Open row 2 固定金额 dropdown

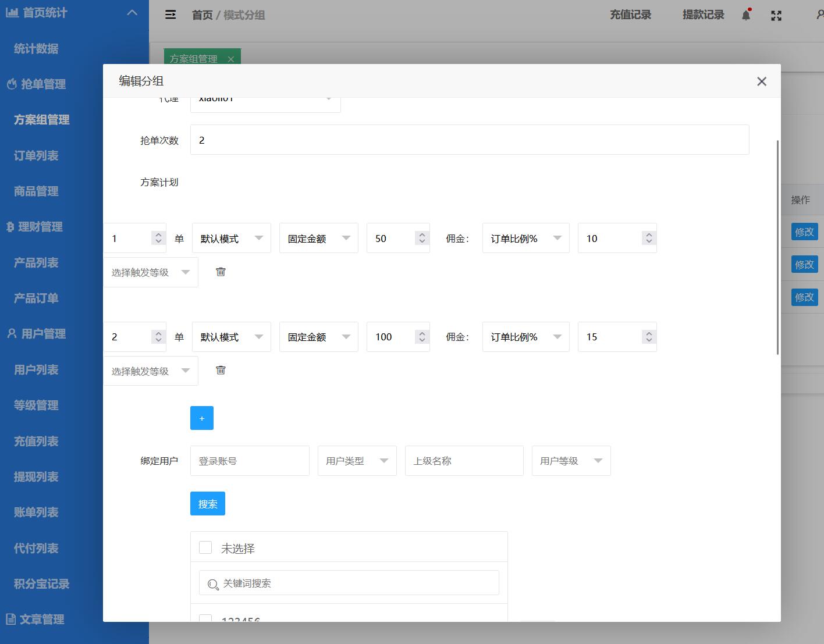click(x=319, y=337)
